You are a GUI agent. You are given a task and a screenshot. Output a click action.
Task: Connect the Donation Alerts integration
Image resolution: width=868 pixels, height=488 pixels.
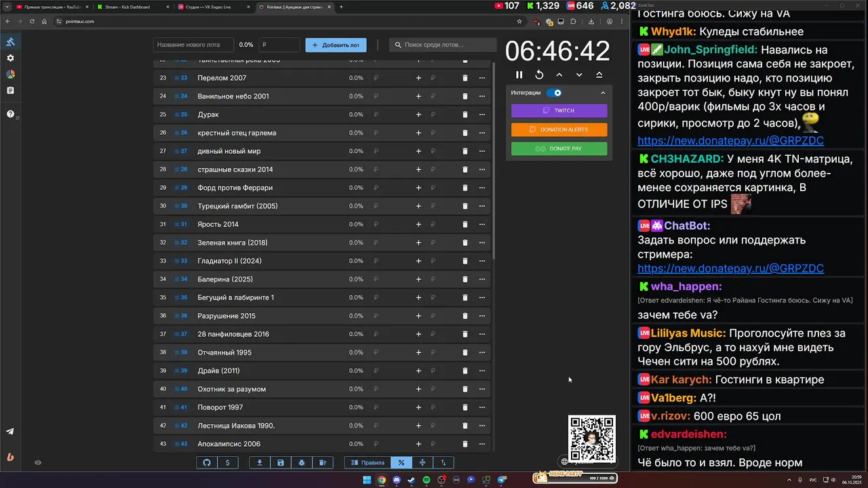[x=559, y=129]
